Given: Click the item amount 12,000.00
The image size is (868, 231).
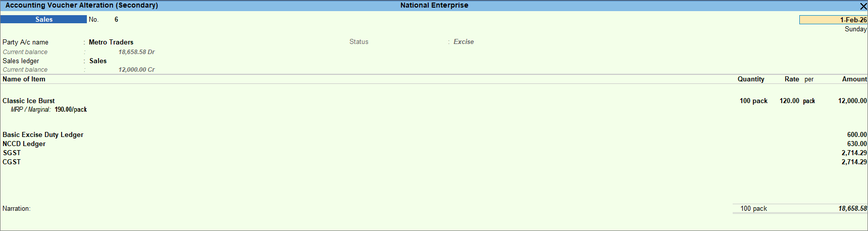Looking at the screenshot, I should coord(852,101).
